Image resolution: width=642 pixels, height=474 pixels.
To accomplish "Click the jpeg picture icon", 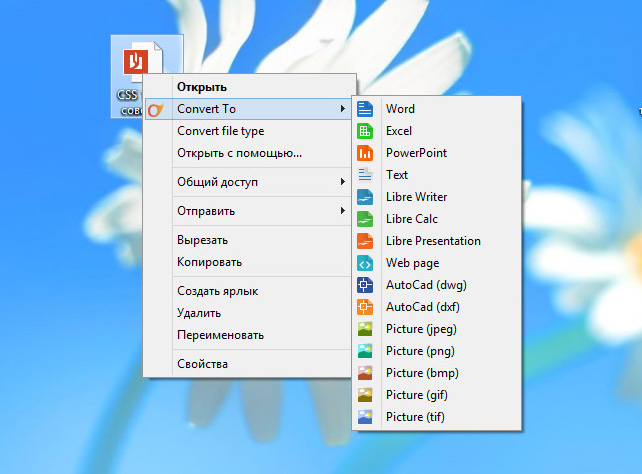I will tap(365, 329).
